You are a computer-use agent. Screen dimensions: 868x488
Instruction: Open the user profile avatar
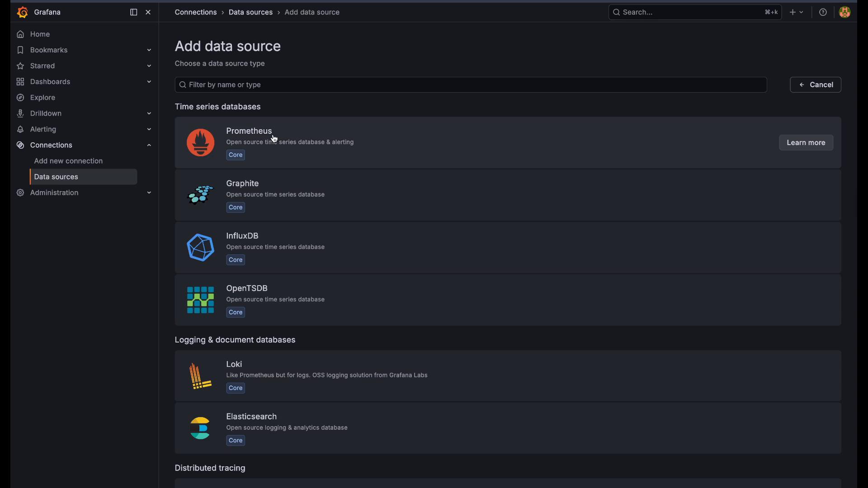[x=844, y=12]
